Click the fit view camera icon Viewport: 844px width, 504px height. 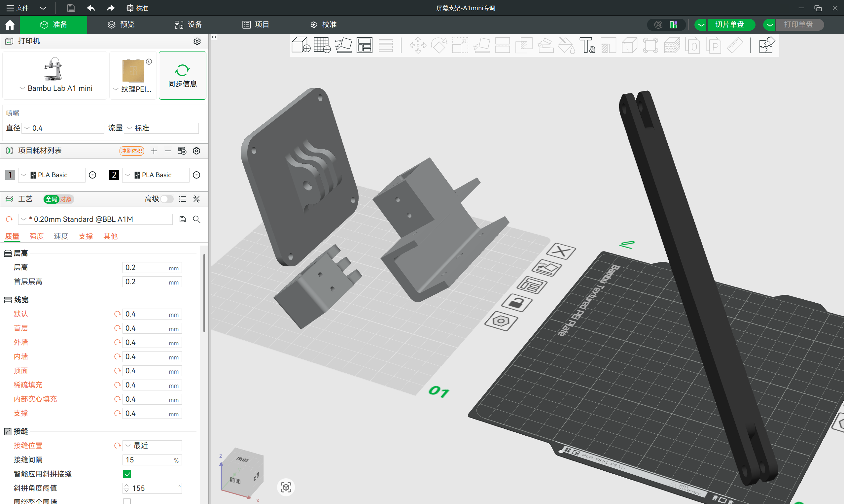(x=286, y=487)
